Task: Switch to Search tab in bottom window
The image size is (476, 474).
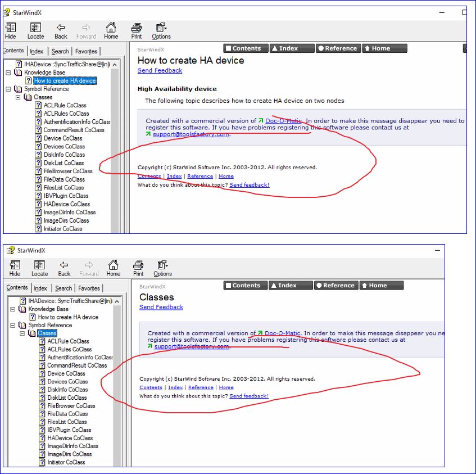Action: pos(64,288)
